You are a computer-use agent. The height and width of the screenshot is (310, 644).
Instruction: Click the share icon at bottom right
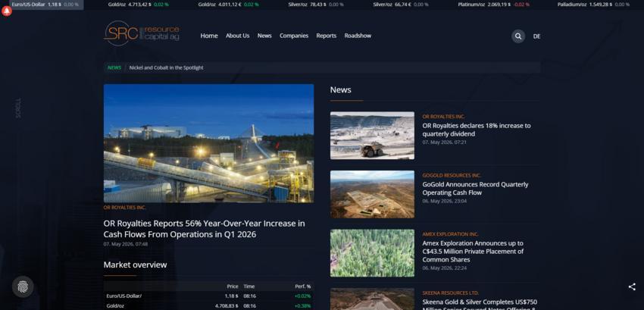click(x=632, y=287)
